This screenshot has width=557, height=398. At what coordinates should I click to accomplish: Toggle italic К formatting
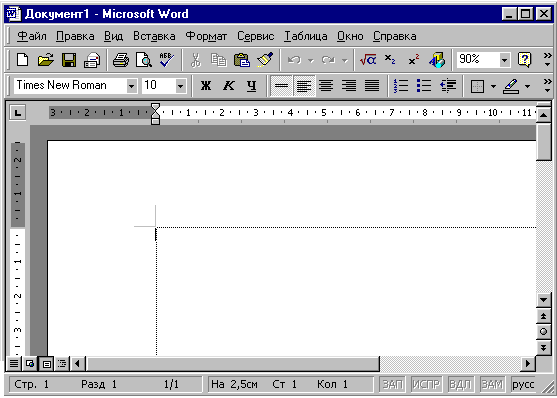(x=229, y=86)
